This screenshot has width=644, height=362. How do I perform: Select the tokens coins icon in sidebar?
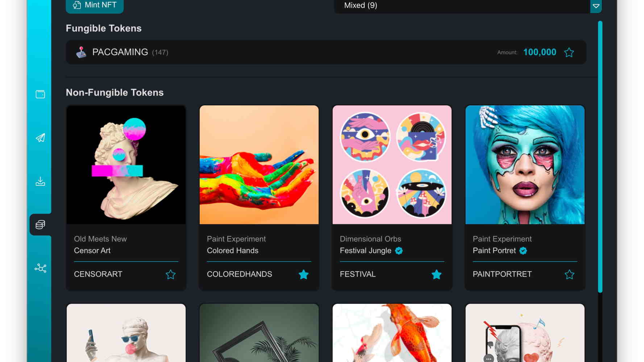point(40,225)
